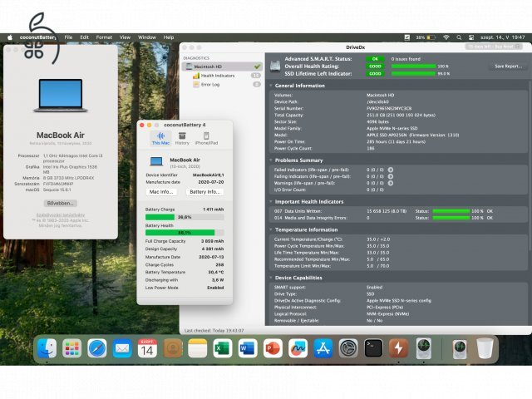Screen dimensions: 532x399
Task: Open Microsoft PowerPoint from the Dock
Action: (273, 348)
